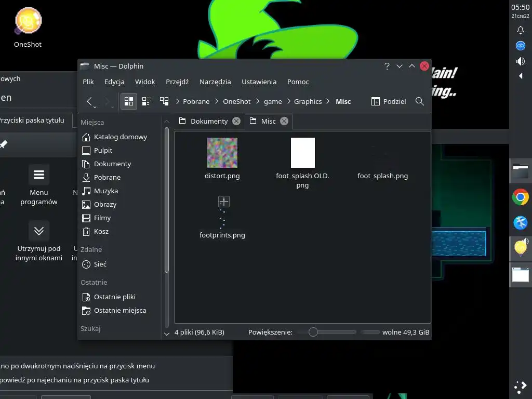Click the blue network tray icon
This screenshot has width=532, height=399.
pyautogui.click(x=521, y=46)
